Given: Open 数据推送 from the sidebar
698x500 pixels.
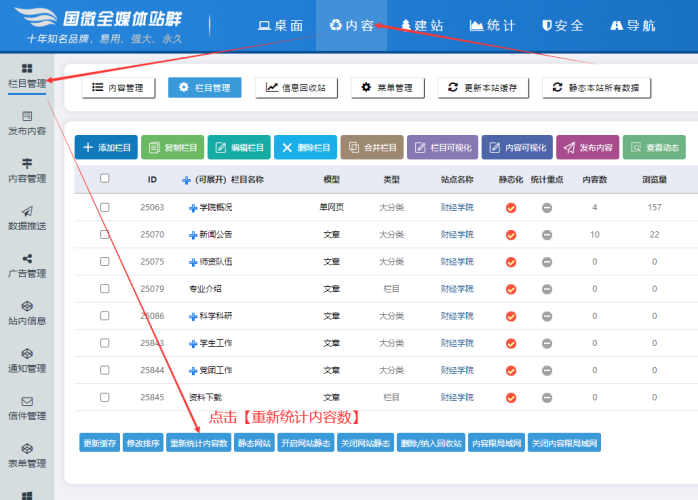Looking at the screenshot, I should pos(26,218).
